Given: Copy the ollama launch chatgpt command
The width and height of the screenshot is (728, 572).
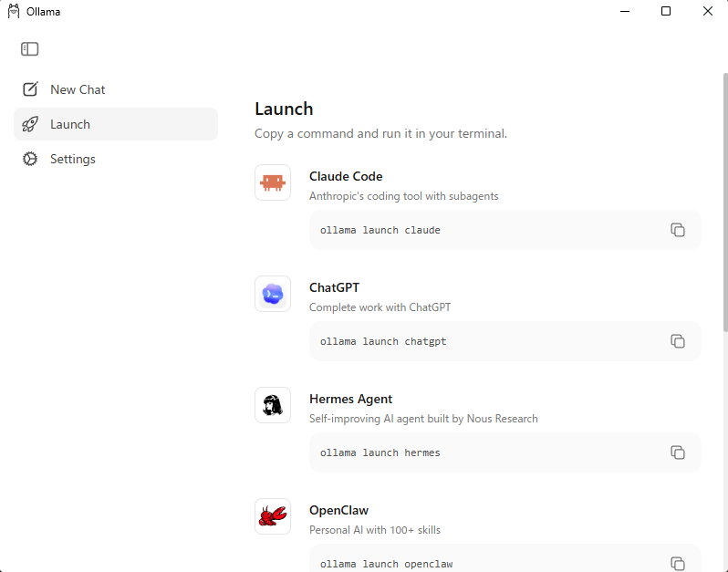Looking at the screenshot, I should point(678,341).
